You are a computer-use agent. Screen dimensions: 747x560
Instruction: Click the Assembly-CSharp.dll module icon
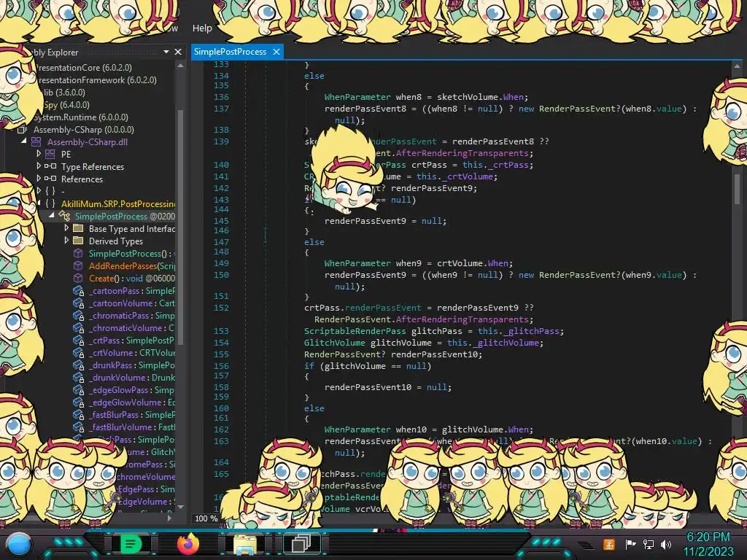(36, 142)
